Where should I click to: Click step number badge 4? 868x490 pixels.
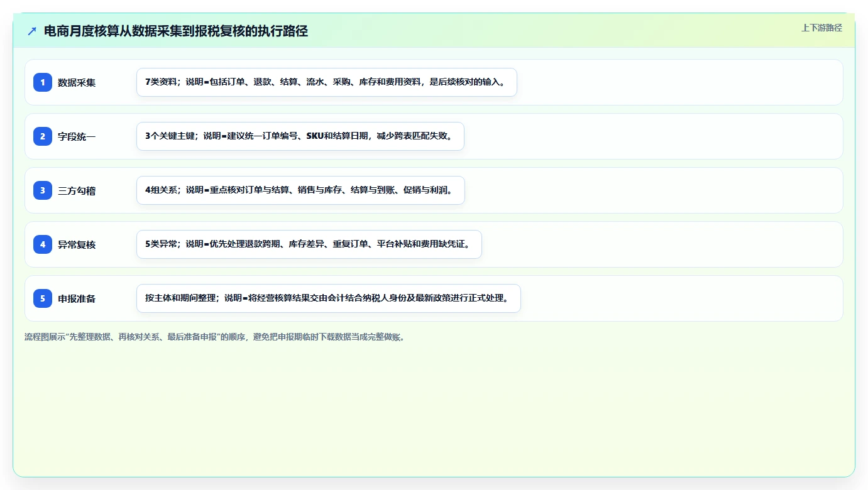[x=43, y=244]
